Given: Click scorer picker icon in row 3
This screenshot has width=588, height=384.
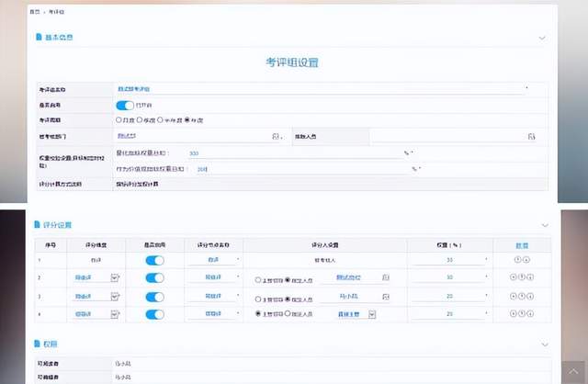Looking at the screenshot, I should pyautogui.click(x=386, y=296).
